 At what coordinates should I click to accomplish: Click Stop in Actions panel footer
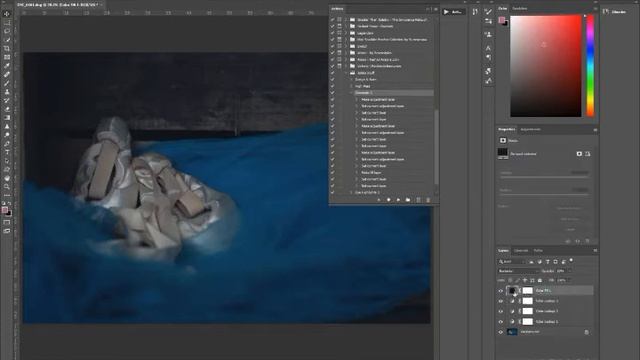click(x=379, y=200)
